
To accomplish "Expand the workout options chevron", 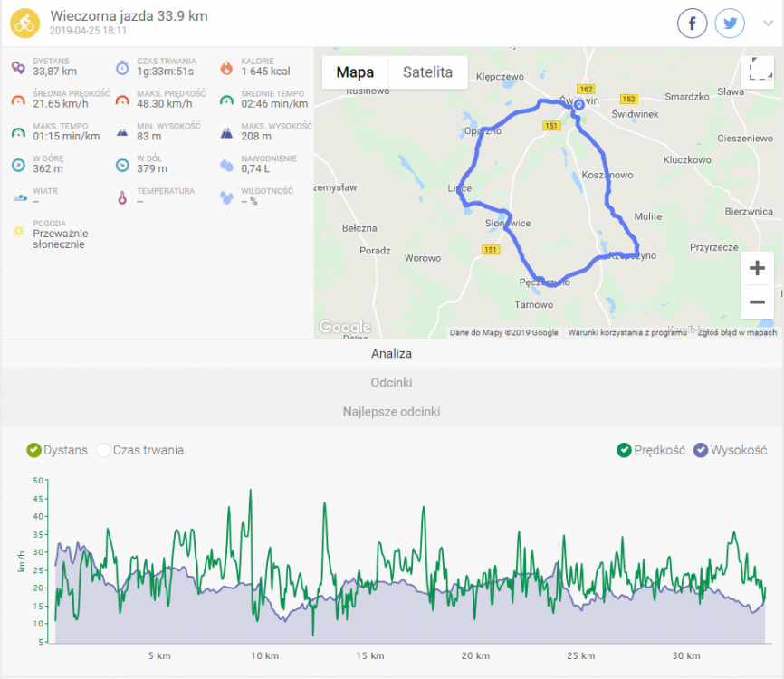I will coord(767,24).
